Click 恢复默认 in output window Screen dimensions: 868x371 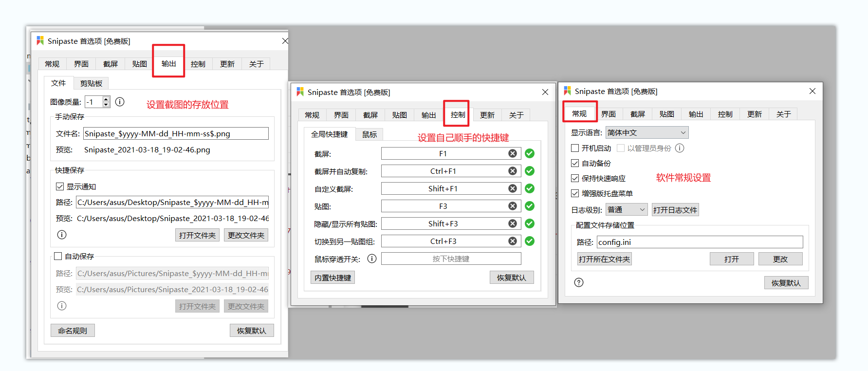click(x=252, y=331)
